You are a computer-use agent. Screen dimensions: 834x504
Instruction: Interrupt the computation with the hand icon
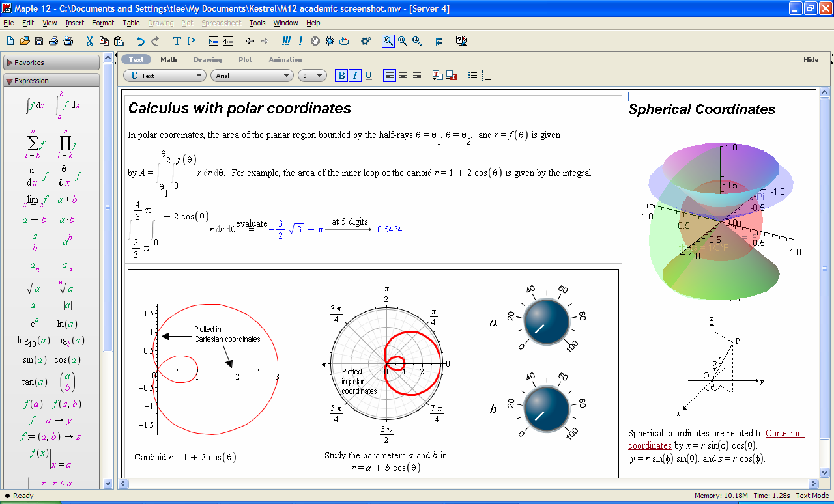click(315, 41)
